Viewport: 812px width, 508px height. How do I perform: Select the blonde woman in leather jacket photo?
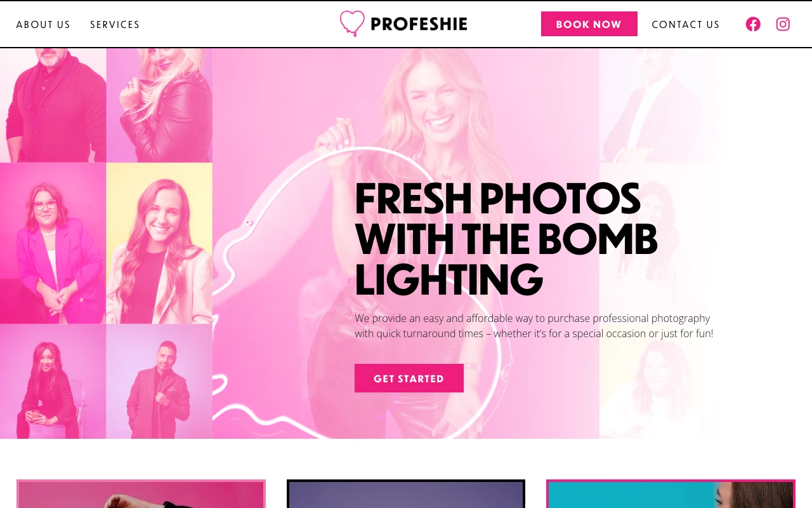tap(159, 105)
